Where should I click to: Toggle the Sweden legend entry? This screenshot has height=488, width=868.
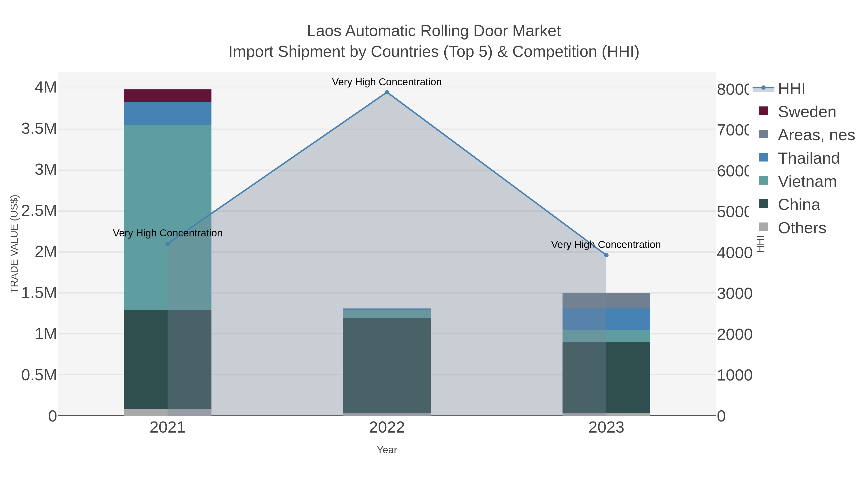click(798, 112)
